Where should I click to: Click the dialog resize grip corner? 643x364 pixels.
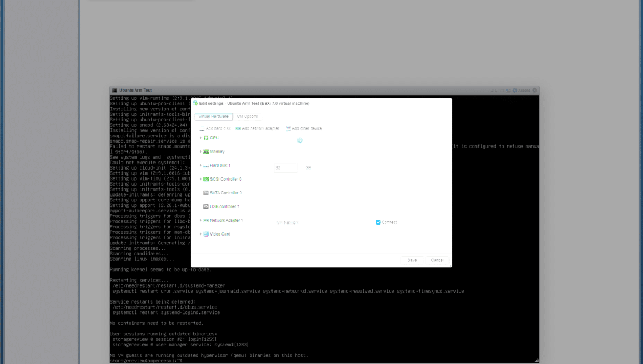[x=450, y=266]
